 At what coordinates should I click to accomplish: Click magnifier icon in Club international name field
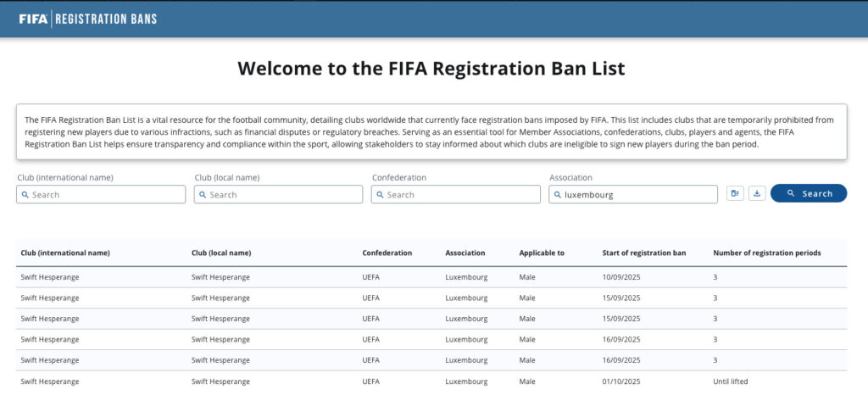pos(25,195)
